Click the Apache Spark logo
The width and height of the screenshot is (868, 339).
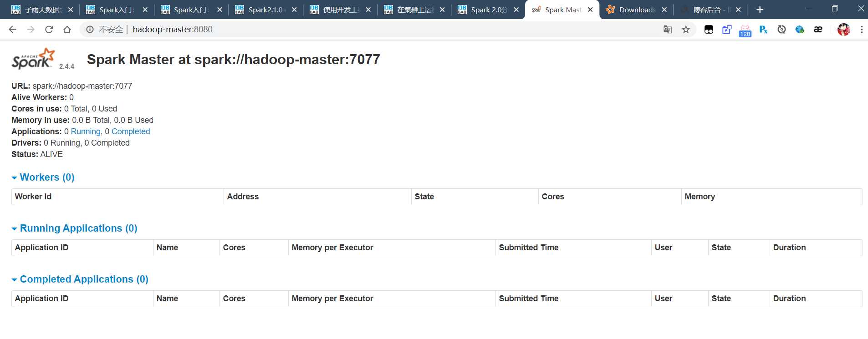click(x=33, y=59)
